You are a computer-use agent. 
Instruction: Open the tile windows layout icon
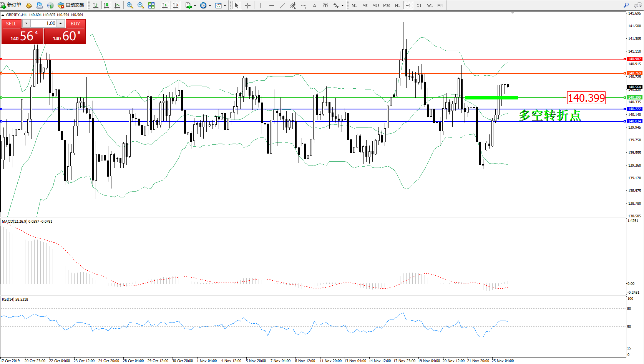pos(151,5)
